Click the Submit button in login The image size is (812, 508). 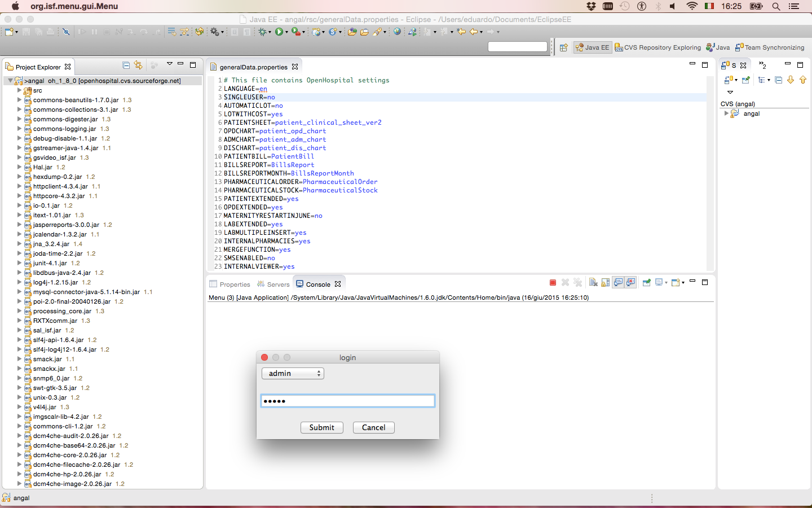(321, 427)
